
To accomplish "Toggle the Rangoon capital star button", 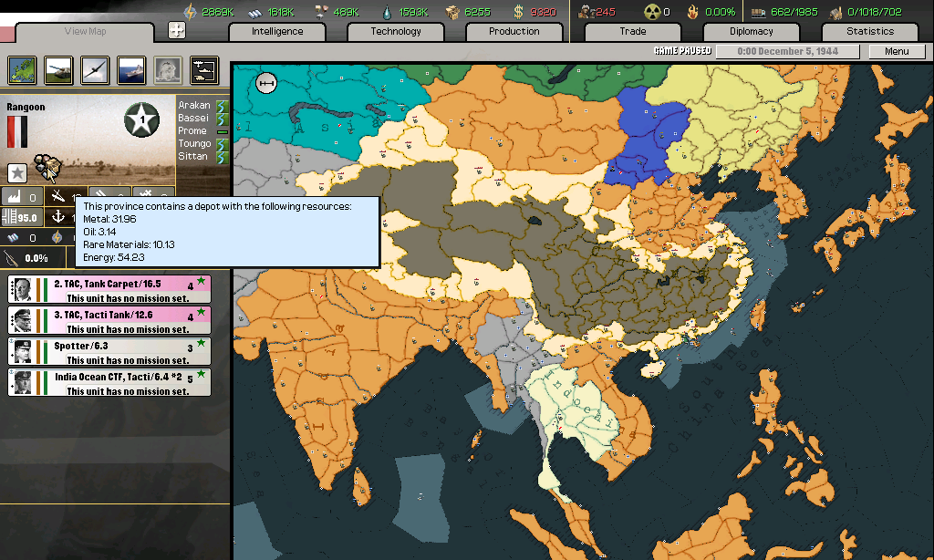I will pyautogui.click(x=17, y=172).
